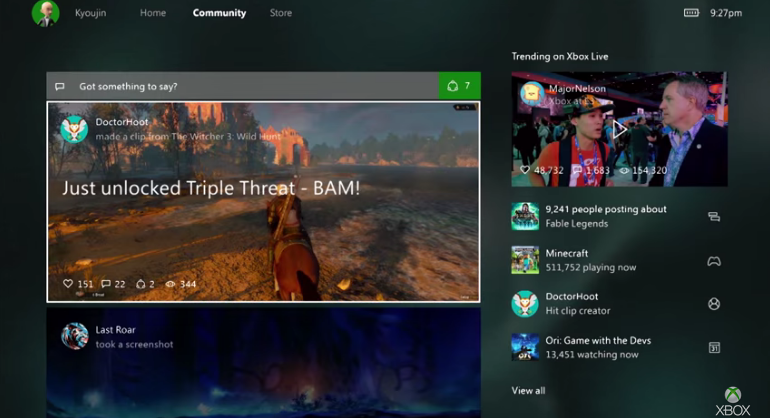This screenshot has height=418, width=770.
Task: Open the Minecraft game thumbnail
Action: [525, 260]
